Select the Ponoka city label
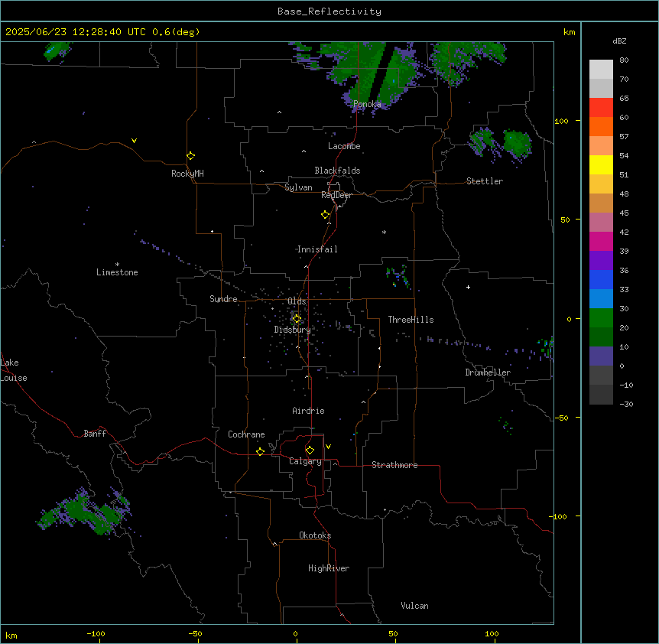Screen dimensions: 659x644 [367, 104]
